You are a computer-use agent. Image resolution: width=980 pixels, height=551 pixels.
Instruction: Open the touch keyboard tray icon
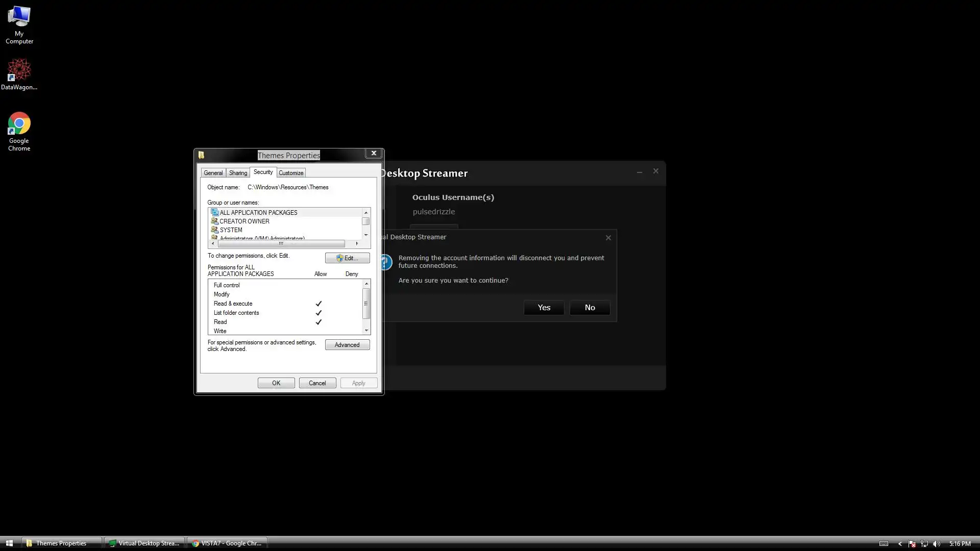[x=884, y=544]
